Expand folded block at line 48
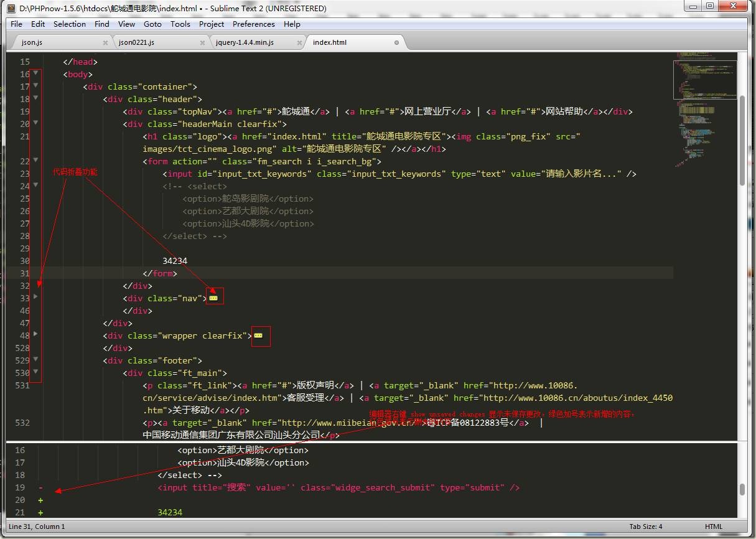Screen dimensions: 756x539 click(35, 334)
